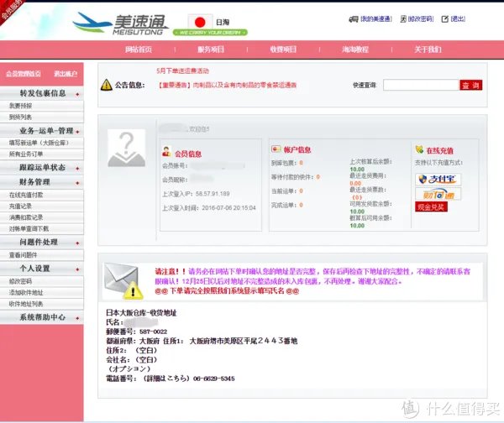Click the 在线充值 shield icon

click(419, 149)
